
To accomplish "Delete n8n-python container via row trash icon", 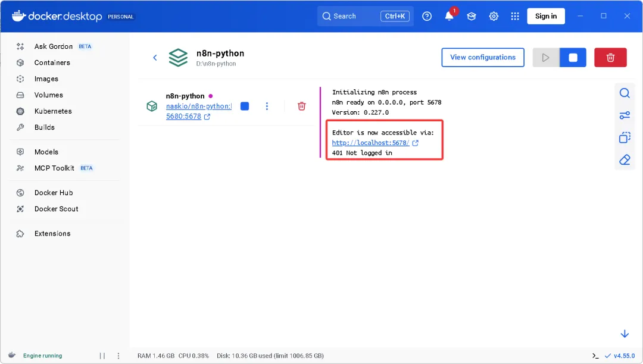I will tap(301, 106).
